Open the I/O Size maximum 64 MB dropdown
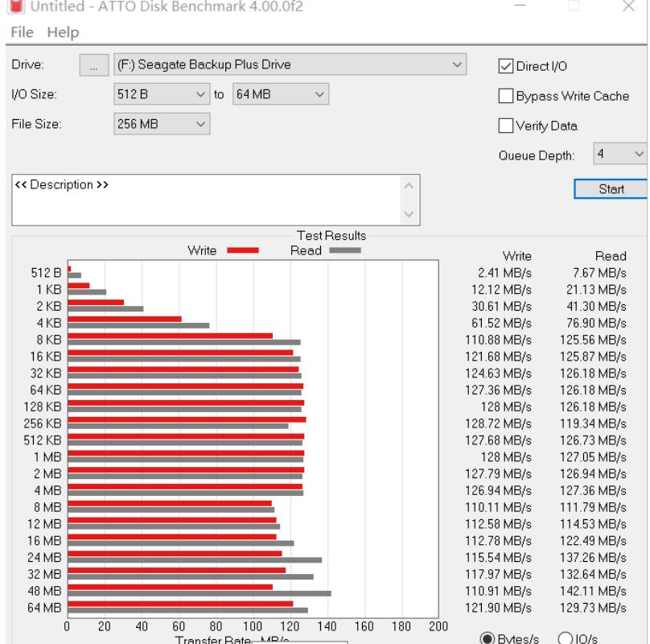 point(281,94)
